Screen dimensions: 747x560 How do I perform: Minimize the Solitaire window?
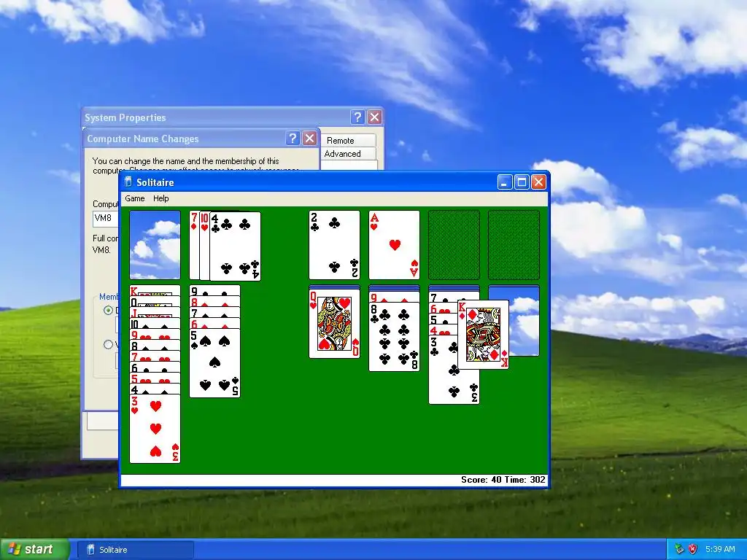click(505, 182)
